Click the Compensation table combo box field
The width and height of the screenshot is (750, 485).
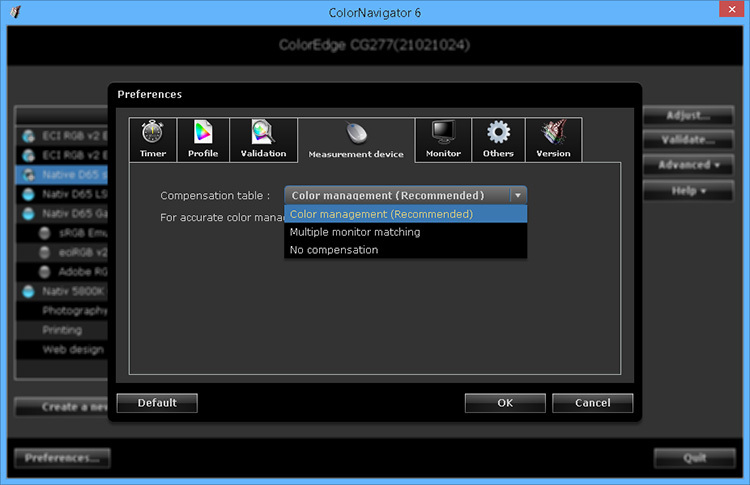(x=406, y=195)
